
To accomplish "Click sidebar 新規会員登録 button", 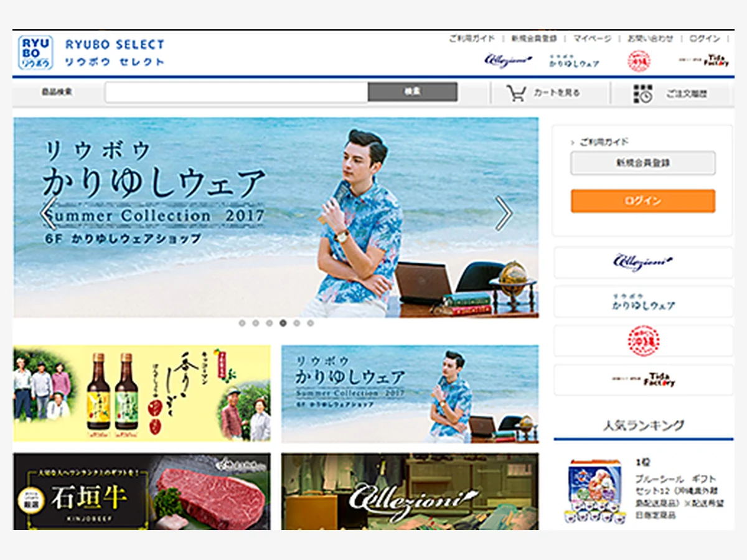I will coord(643,163).
